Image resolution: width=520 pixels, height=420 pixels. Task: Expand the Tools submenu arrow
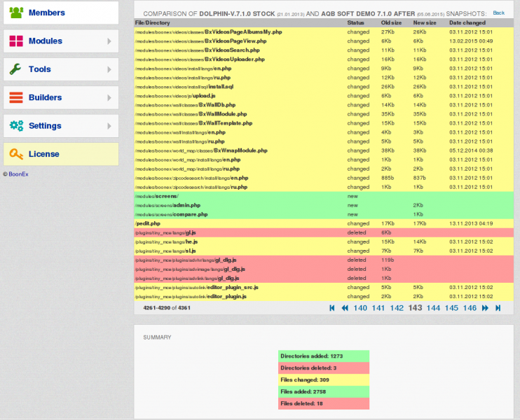(x=109, y=69)
